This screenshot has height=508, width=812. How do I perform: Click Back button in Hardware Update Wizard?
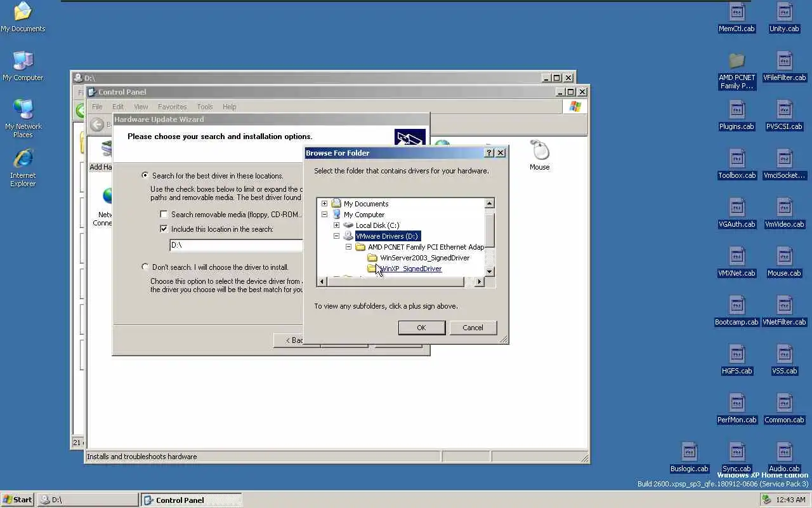tap(289, 340)
